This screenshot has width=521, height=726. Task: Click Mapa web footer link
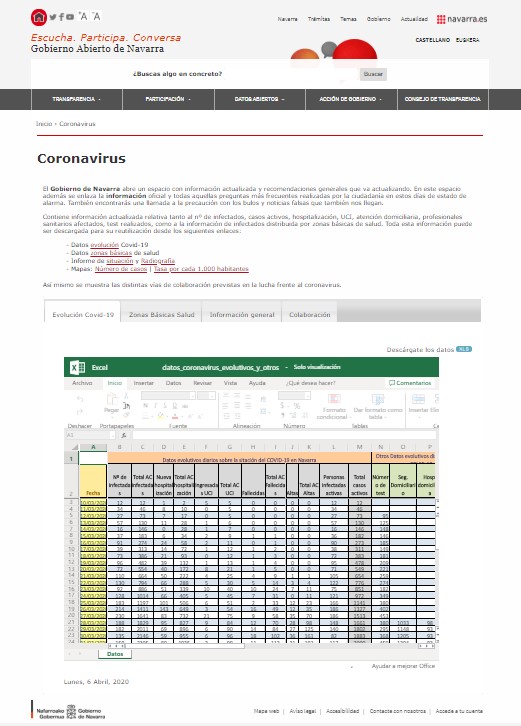[266, 711]
